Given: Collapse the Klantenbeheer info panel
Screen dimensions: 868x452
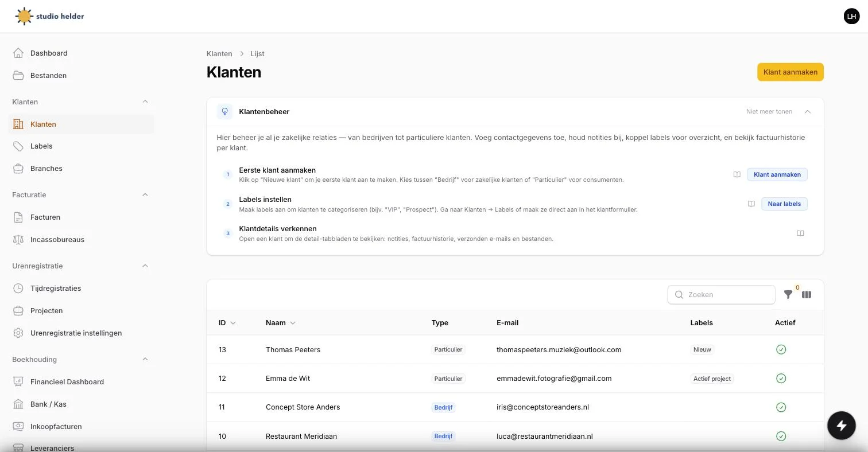Looking at the screenshot, I should click(808, 112).
